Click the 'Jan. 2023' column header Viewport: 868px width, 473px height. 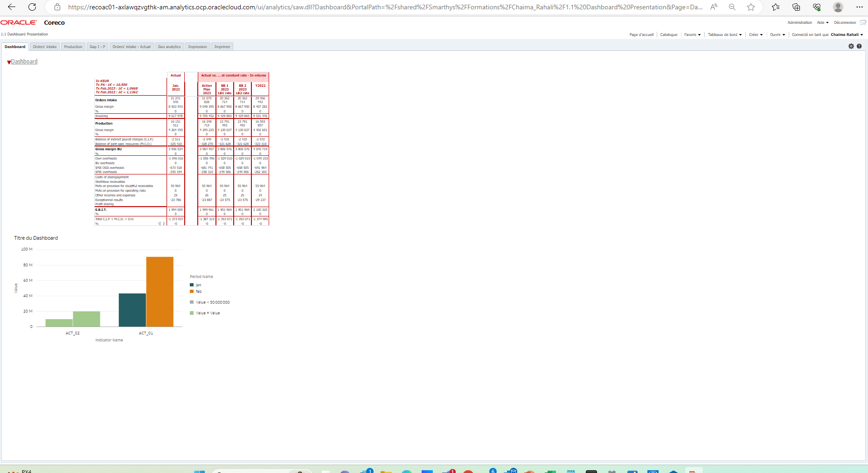click(175, 87)
